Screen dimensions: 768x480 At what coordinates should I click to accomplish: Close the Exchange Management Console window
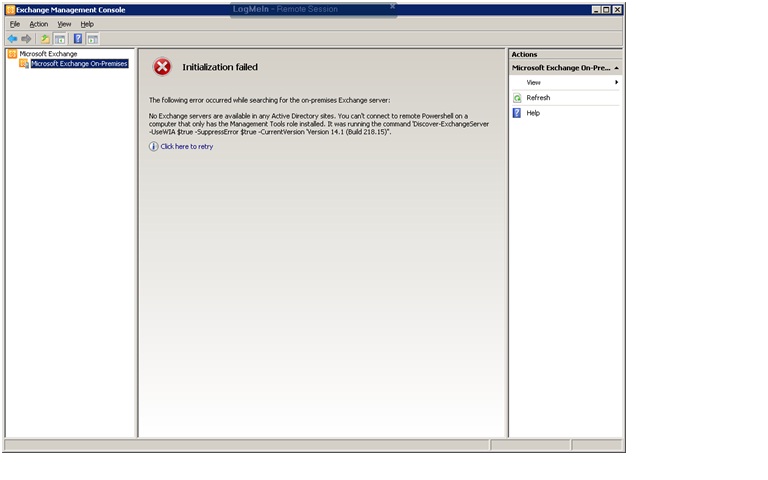(x=617, y=10)
